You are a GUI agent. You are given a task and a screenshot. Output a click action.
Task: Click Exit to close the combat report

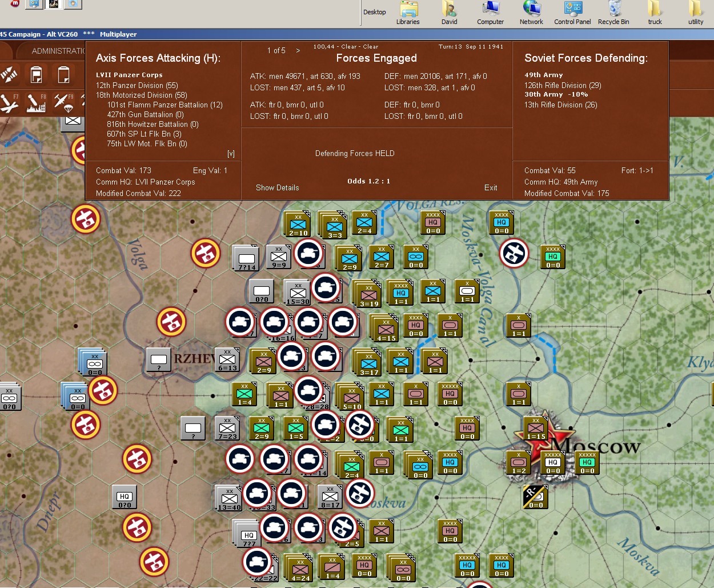(491, 187)
